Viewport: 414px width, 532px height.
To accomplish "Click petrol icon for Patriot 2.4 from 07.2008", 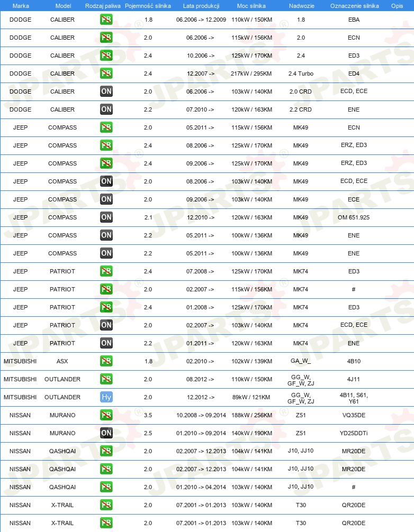I will pos(106,271).
